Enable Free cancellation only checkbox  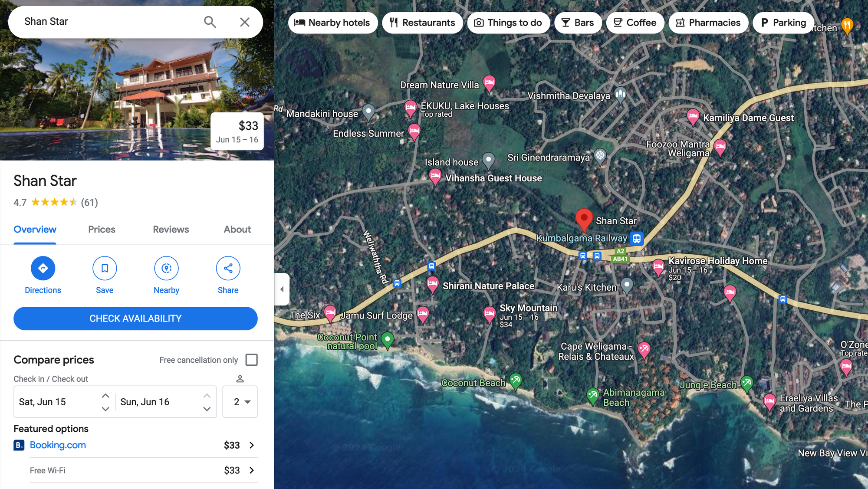pos(251,360)
